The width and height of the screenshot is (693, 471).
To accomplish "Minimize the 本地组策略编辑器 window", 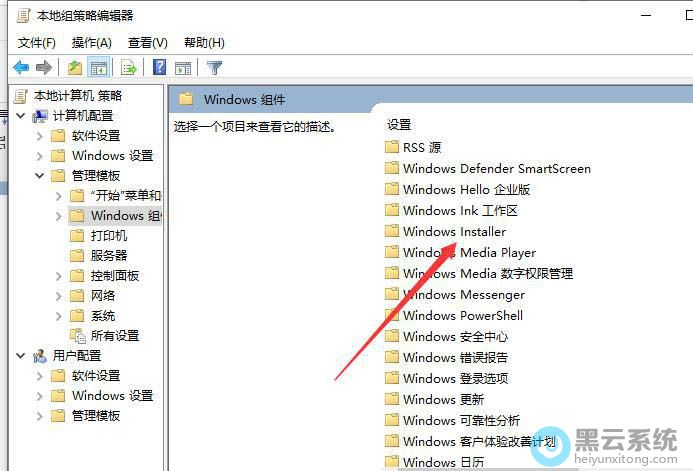I will click(646, 15).
